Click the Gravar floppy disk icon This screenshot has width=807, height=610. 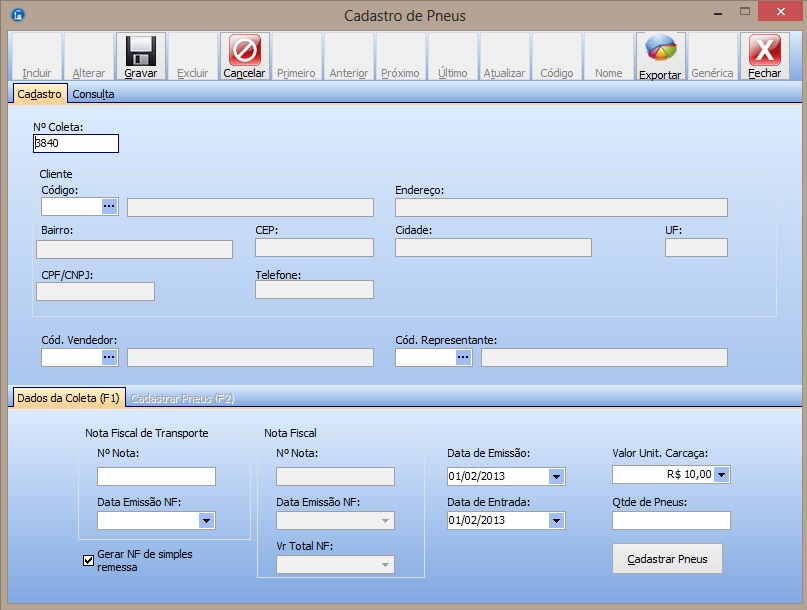click(x=141, y=51)
